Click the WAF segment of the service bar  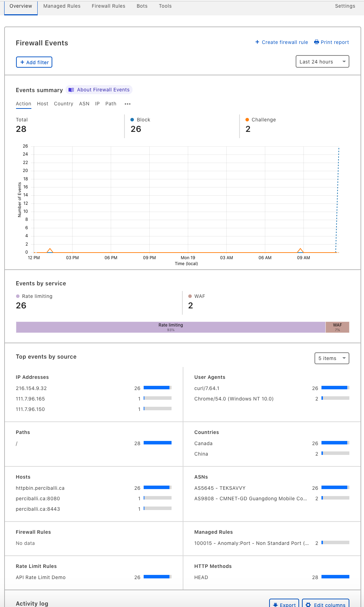click(337, 327)
